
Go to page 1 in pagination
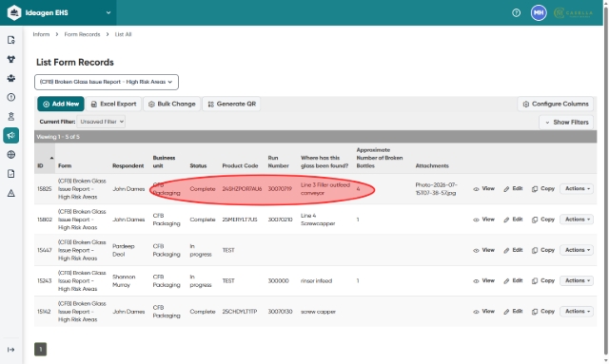coord(40,349)
